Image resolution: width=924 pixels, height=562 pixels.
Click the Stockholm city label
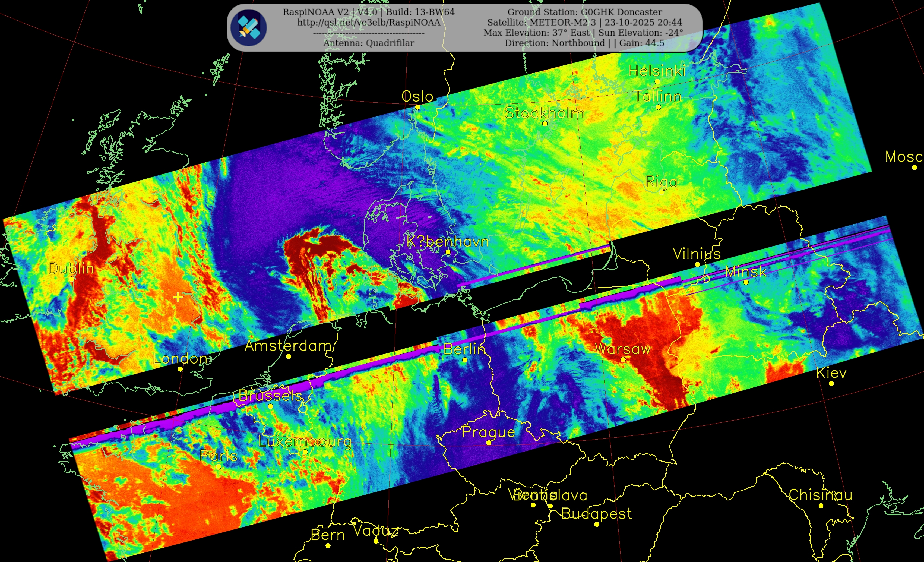[x=545, y=113]
